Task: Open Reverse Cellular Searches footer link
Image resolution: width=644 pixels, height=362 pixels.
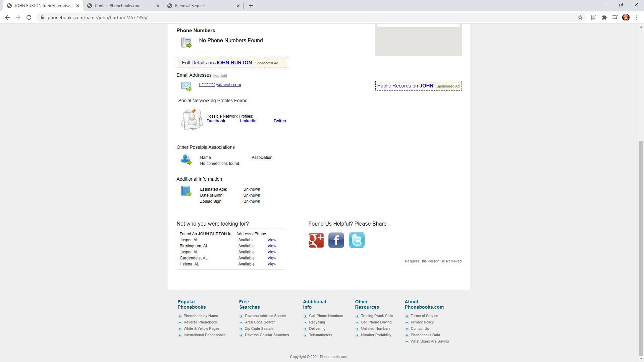Action: point(267,335)
